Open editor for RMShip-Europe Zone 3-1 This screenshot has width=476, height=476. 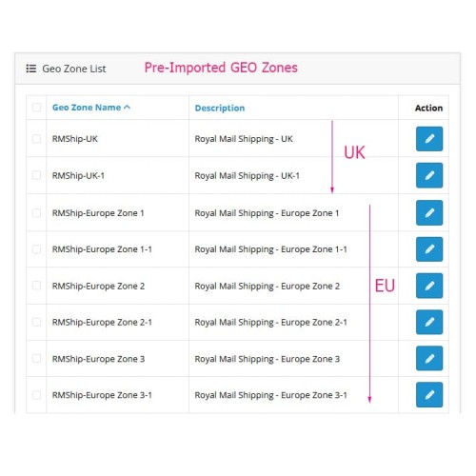(x=429, y=395)
